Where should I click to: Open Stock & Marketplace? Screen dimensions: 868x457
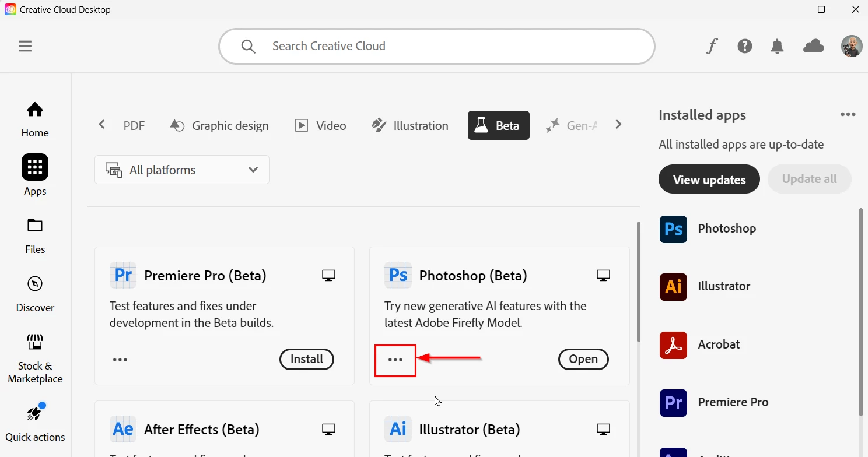tap(35, 358)
